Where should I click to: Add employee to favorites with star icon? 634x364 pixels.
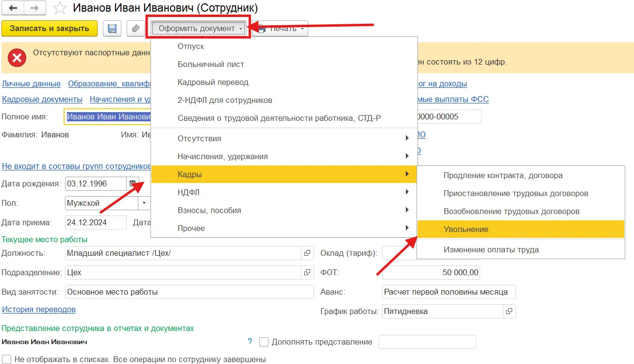pyautogui.click(x=59, y=8)
